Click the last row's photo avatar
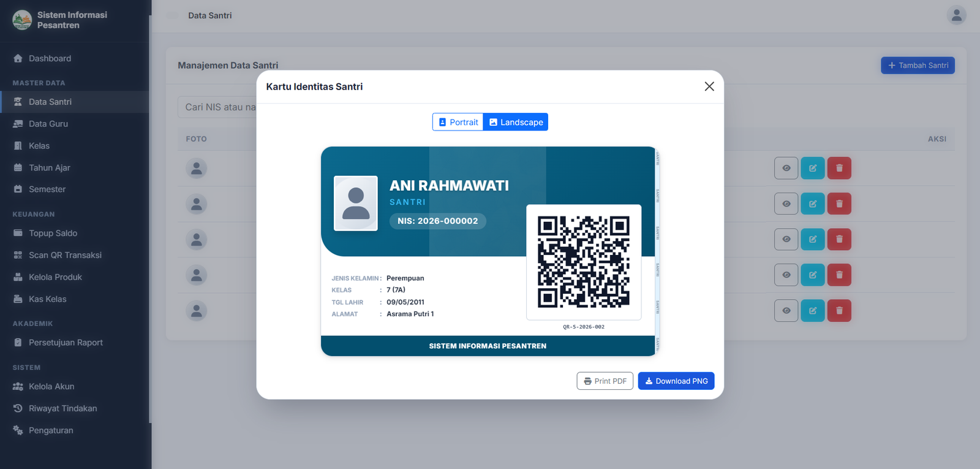Screen dimensions: 980x469 pos(197,311)
